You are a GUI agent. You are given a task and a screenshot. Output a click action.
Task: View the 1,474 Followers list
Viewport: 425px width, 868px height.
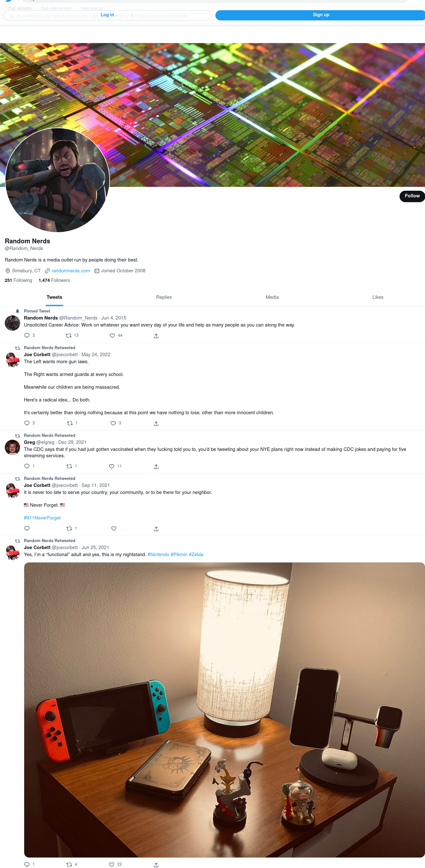point(54,280)
